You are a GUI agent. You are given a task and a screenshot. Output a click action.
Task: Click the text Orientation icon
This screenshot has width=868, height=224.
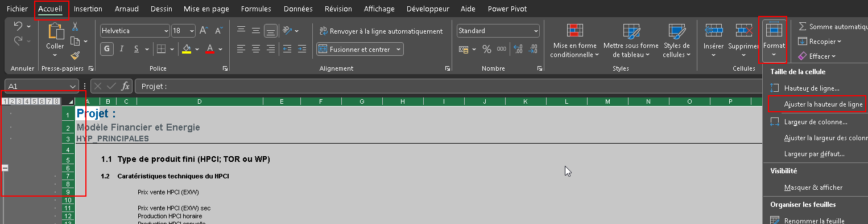[x=287, y=31]
